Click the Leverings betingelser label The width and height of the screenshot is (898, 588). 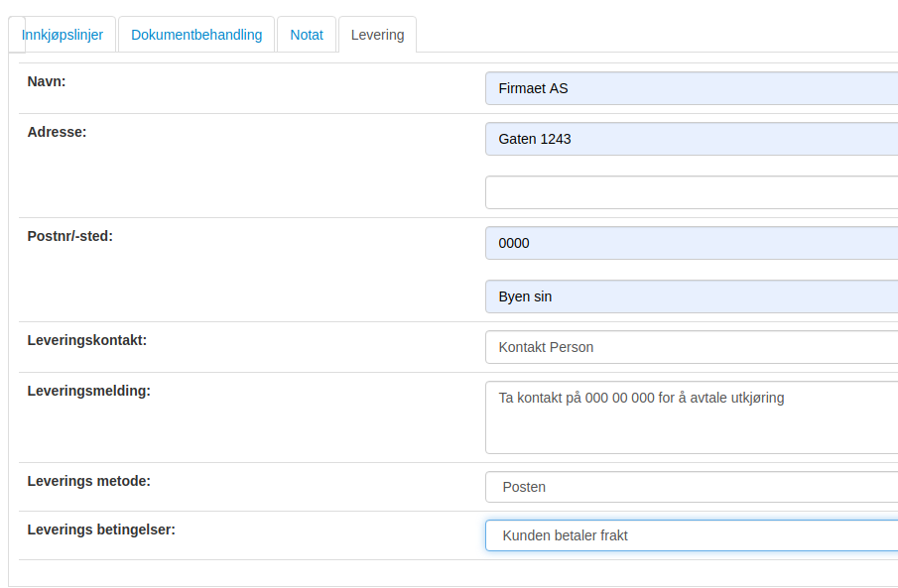point(101,529)
